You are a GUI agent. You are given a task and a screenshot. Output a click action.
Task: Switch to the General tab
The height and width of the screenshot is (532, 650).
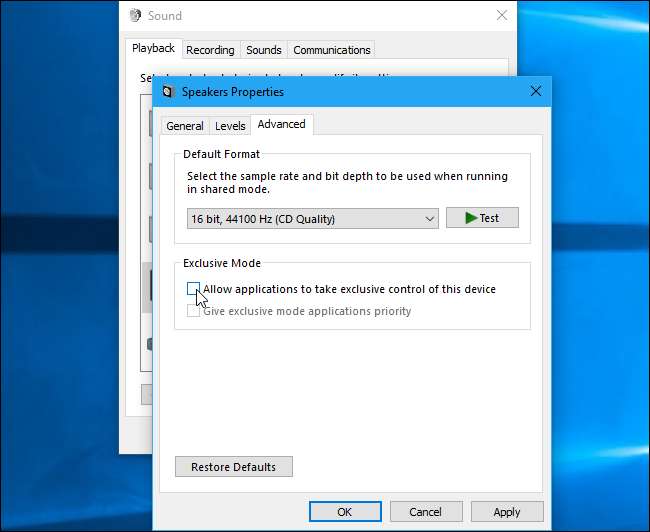click(185, 126)
